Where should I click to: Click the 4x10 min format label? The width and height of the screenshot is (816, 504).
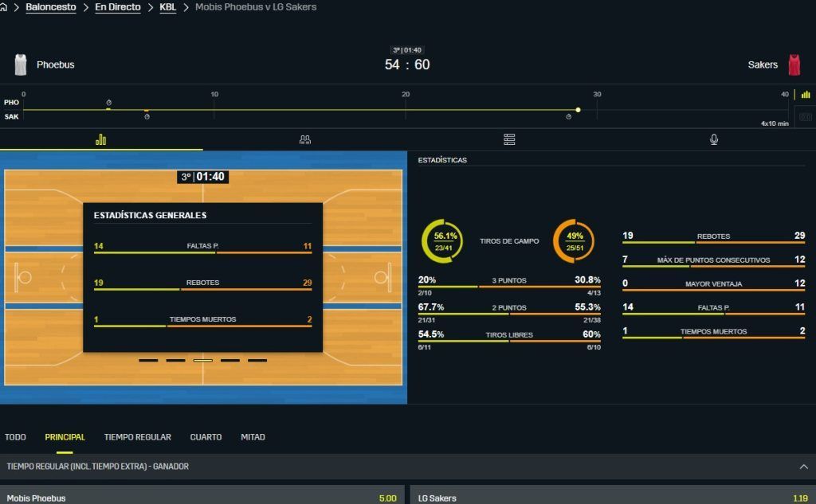775,123
